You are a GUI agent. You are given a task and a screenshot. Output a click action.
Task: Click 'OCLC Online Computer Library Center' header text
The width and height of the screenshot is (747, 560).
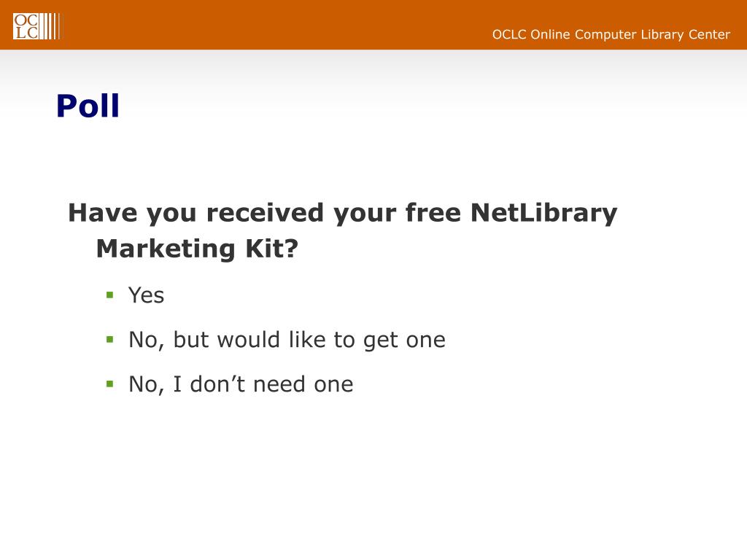[611, 34]
